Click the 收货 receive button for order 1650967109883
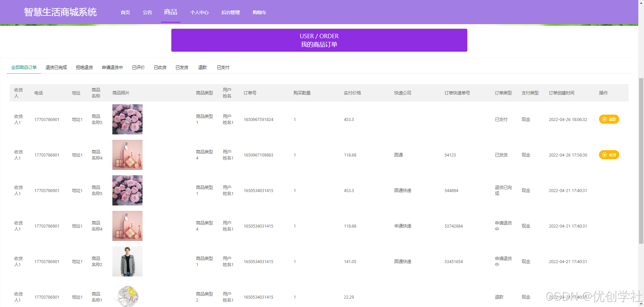The image size is (644, 307). point(609,155)
